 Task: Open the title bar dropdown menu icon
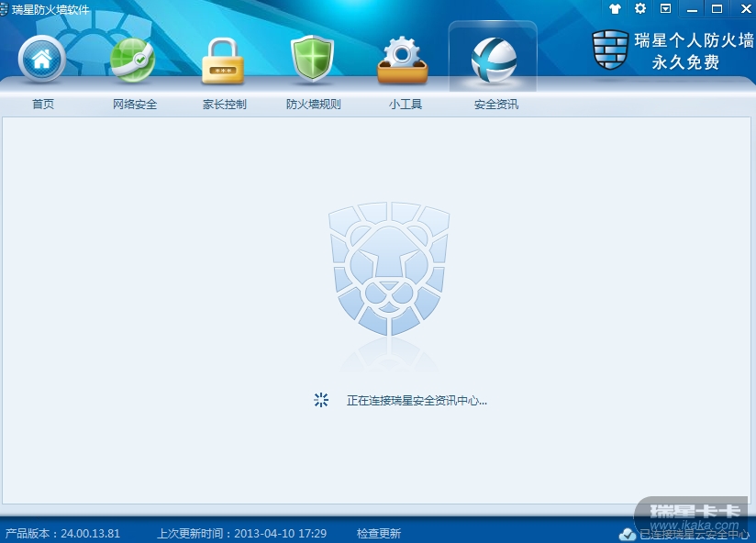coord(666,8)
